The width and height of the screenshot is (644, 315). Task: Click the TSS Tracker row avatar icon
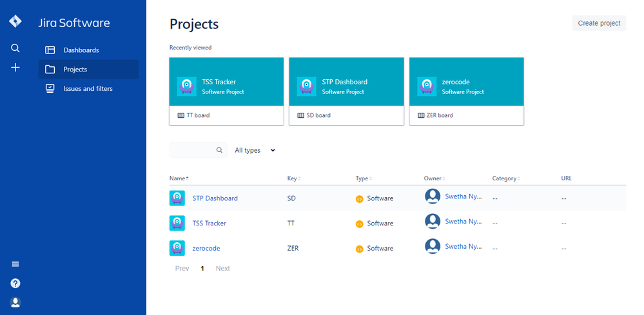point(177,223)
